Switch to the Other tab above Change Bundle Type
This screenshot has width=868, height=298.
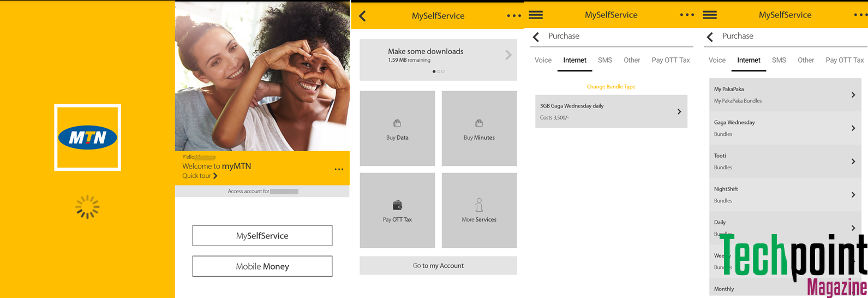click(x=632, y=60)
